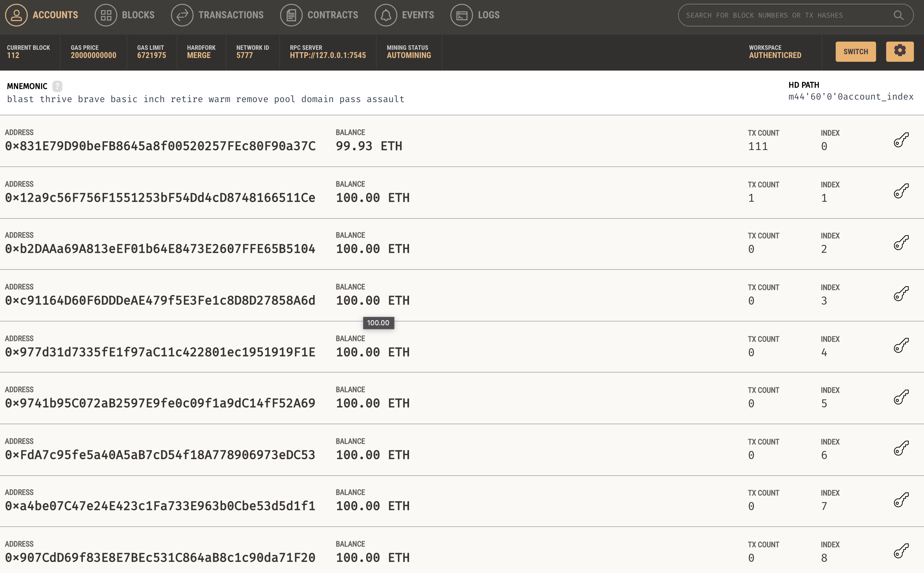
Task: Reveal key for account index 6
Action: point(901,448)
